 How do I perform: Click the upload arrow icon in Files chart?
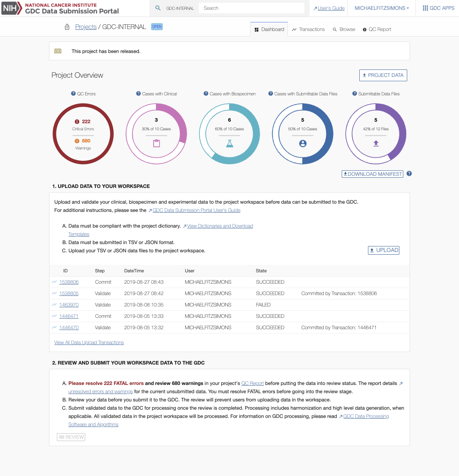376,143
